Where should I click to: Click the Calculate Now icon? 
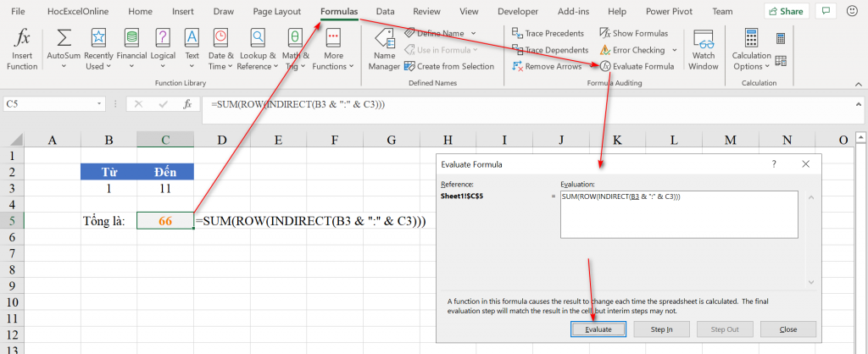(x=781, y=38)
